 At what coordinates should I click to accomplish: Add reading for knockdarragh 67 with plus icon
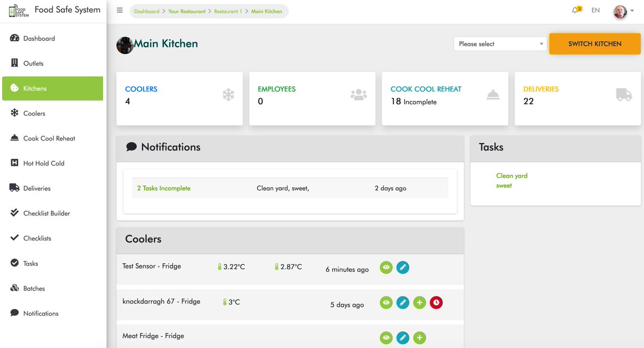[420, 303]
